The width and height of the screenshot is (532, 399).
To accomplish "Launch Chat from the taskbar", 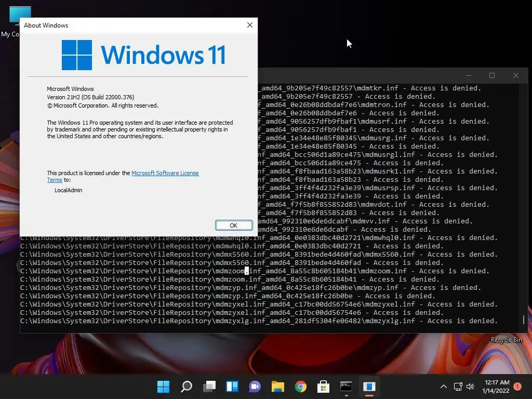I will 255,387.
